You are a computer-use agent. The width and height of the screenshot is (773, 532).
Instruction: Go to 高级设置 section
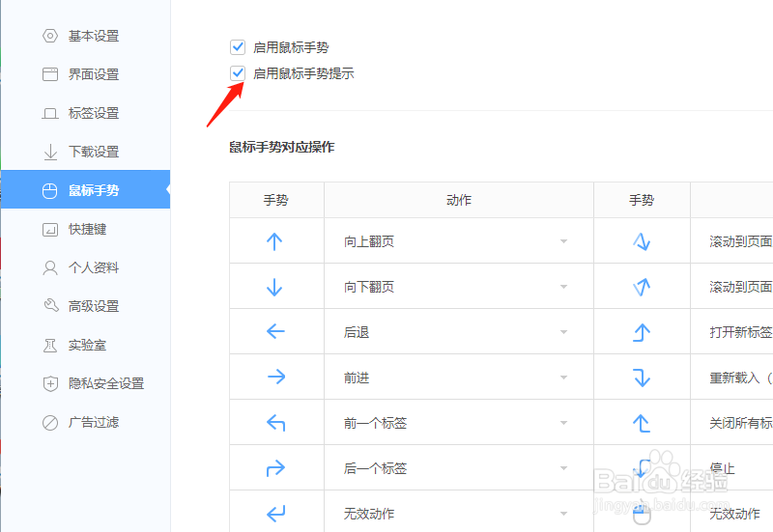(86, 306)
